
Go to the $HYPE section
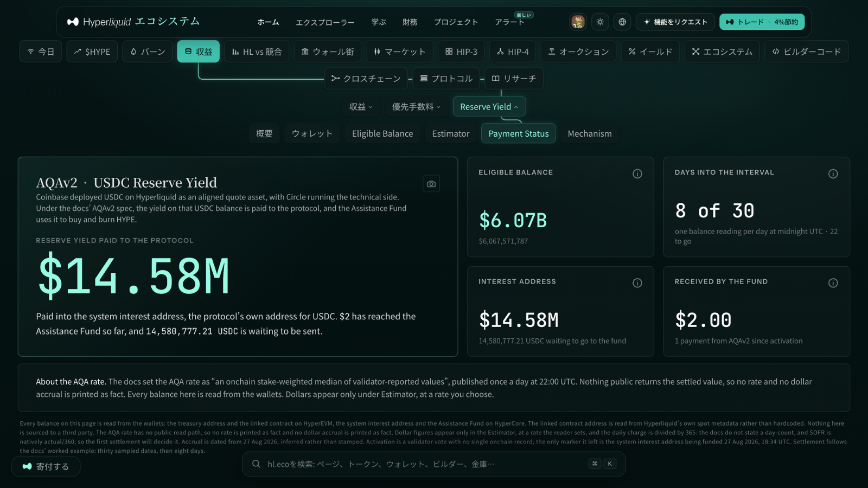[92, 52]
